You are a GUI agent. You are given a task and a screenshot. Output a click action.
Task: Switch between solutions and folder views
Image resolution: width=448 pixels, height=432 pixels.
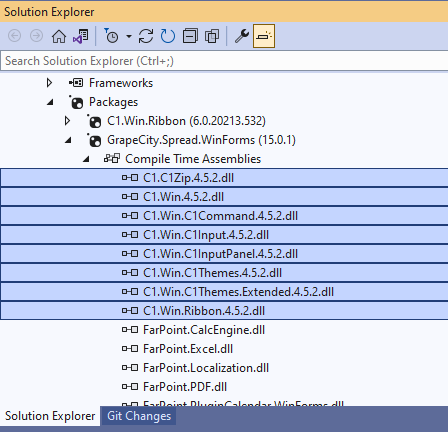(81, 36)
